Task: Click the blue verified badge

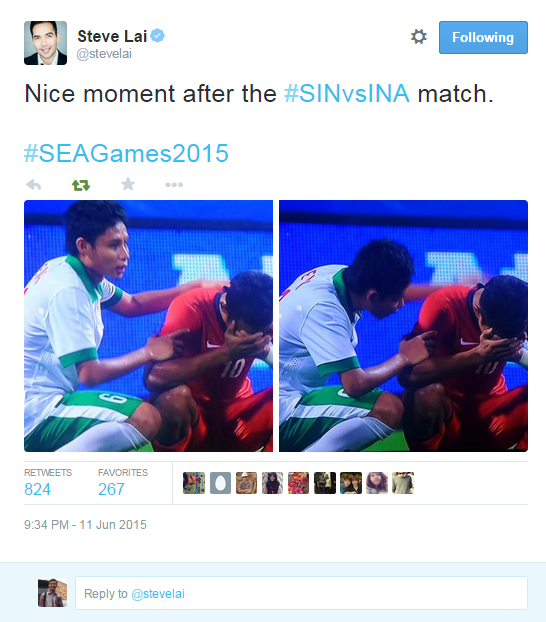Action: (x=158, y=36)
